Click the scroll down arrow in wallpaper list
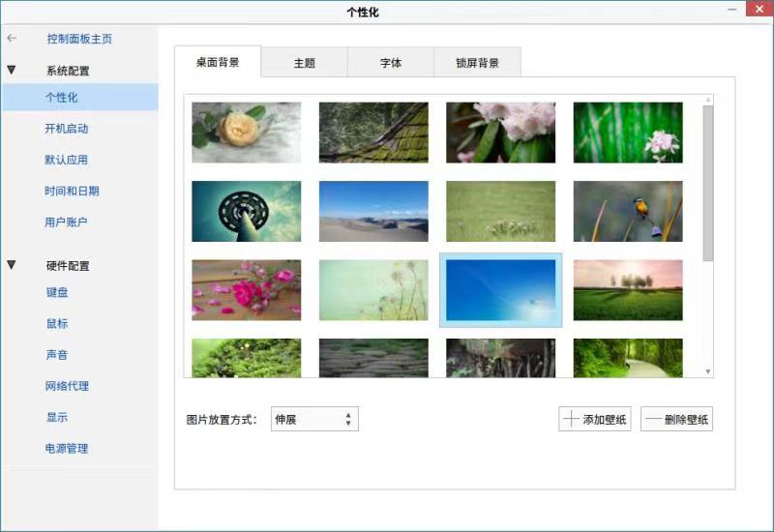Viewport: 774px width, 532px height. [708, 371]
